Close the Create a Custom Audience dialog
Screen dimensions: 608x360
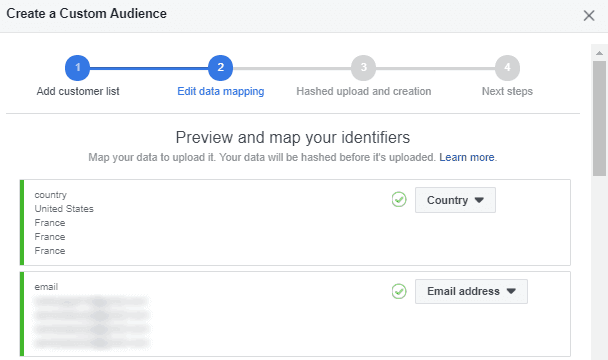pyautogui.click(x=589, y=16)
